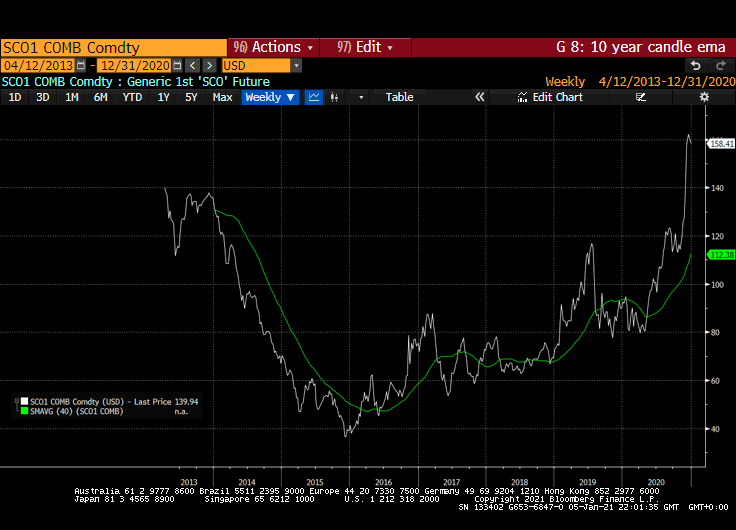Click the 158.41 last price axis label
This screenshot has width=736, height=530.
point(721,144)
